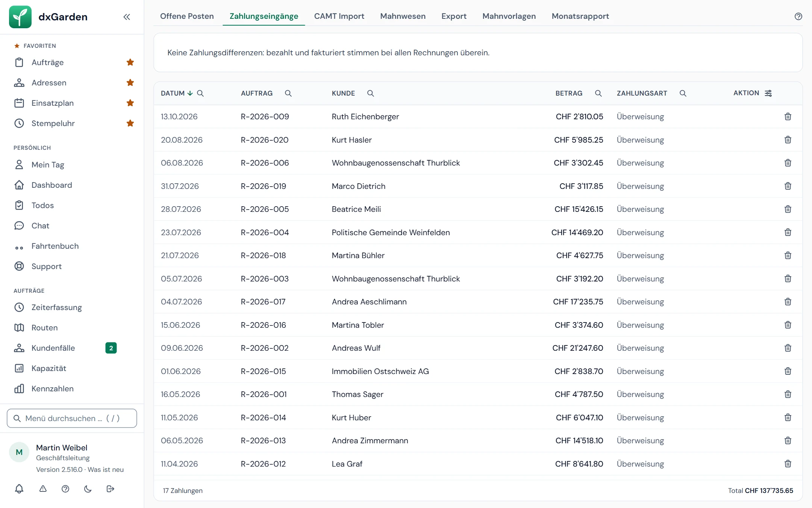The height and width of the screenshot is (508, 812).
Task: Click trash icon for Marco Dietrich payment
Action: coord(788,186)
